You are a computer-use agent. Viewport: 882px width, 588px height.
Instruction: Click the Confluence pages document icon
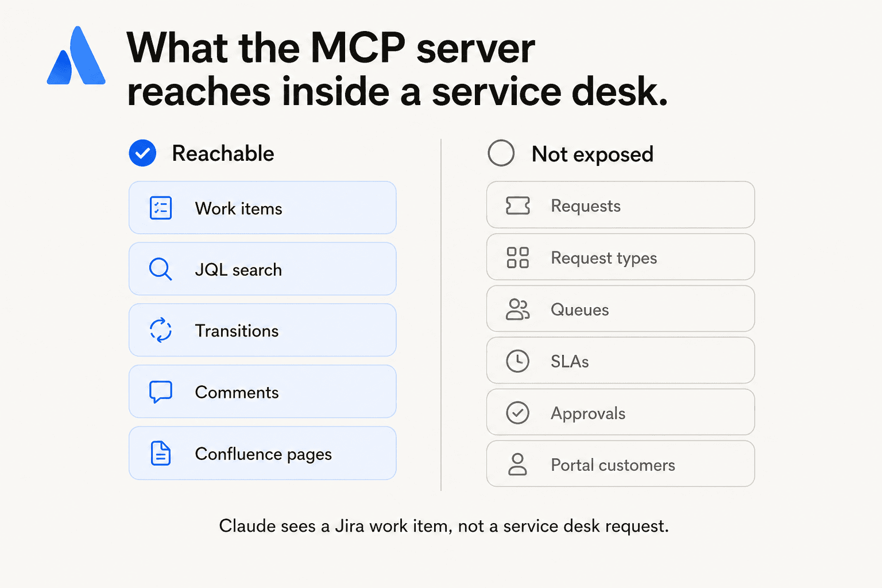[x=161, y=453]
